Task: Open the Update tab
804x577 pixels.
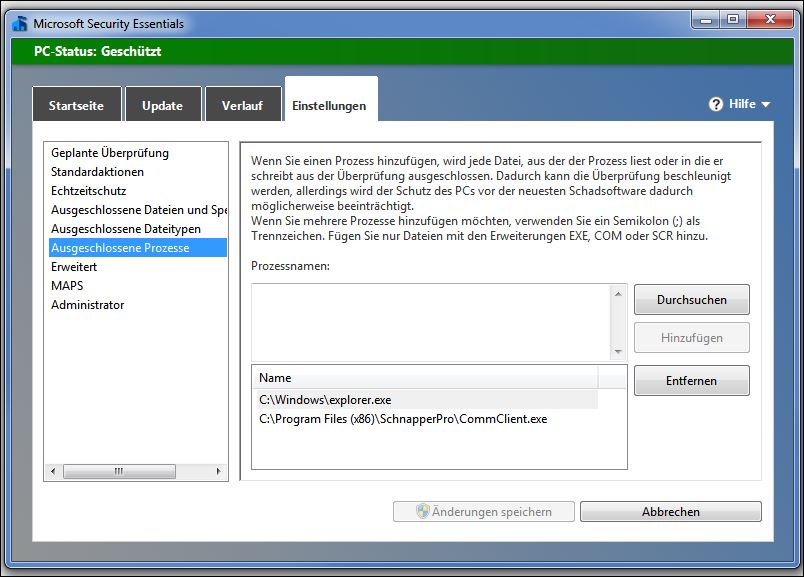Action: 162,106
